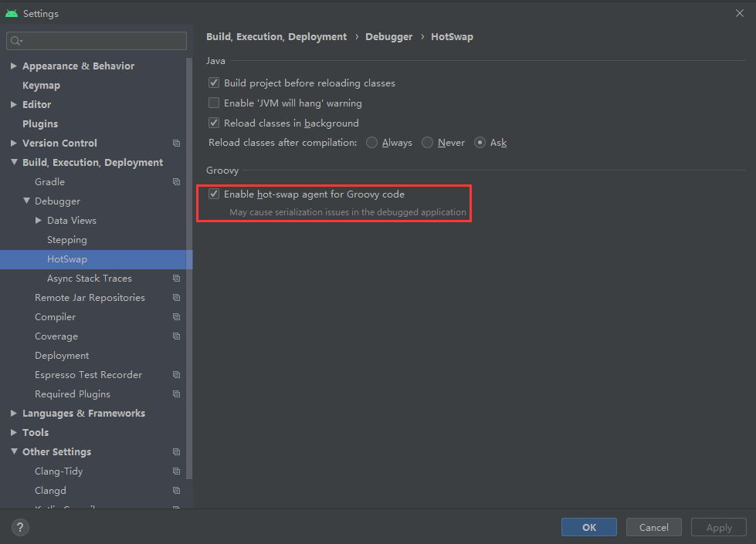The image size is (756, 544).
Task: Collapse the Debugger node arrow
Action: [26, 201]
